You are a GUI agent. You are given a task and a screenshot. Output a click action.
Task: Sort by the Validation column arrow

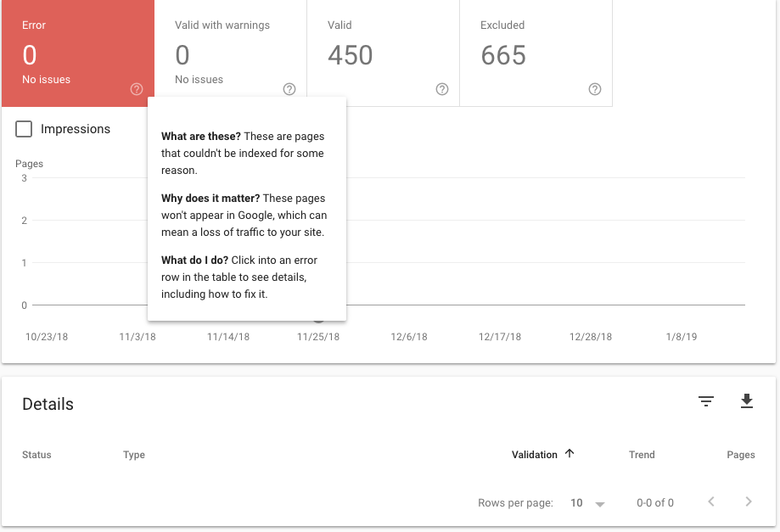[x=570, y=453]
